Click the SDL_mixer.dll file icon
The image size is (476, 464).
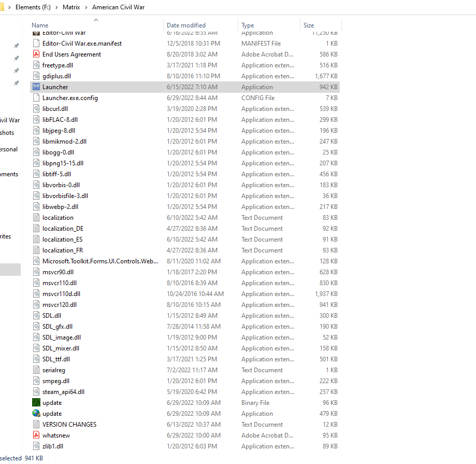(x=36, y=348)
